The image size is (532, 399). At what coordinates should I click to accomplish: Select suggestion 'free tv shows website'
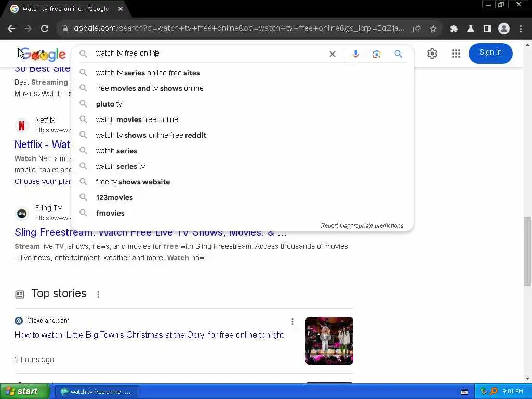[x=242, y=182]
